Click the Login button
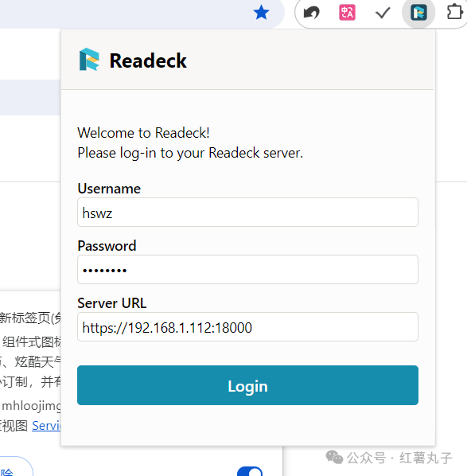The width and height of the screenshot is (467, 476). [x=247, y=385]
